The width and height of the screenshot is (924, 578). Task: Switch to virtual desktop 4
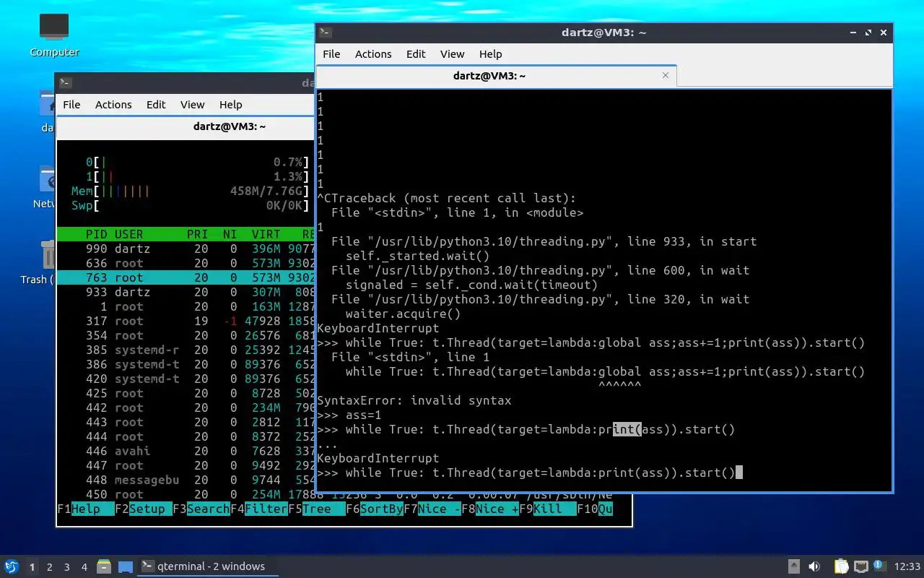pos(84,567)
